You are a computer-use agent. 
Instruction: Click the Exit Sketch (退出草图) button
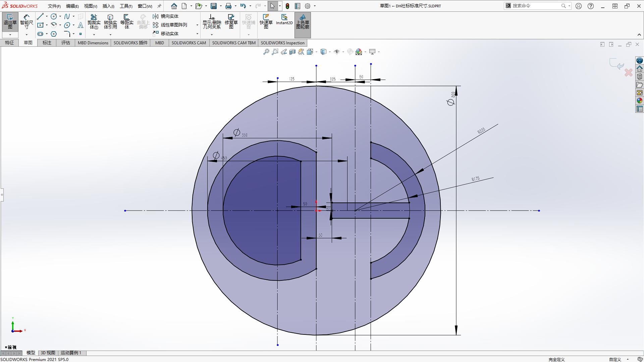[x=10, y=21]
